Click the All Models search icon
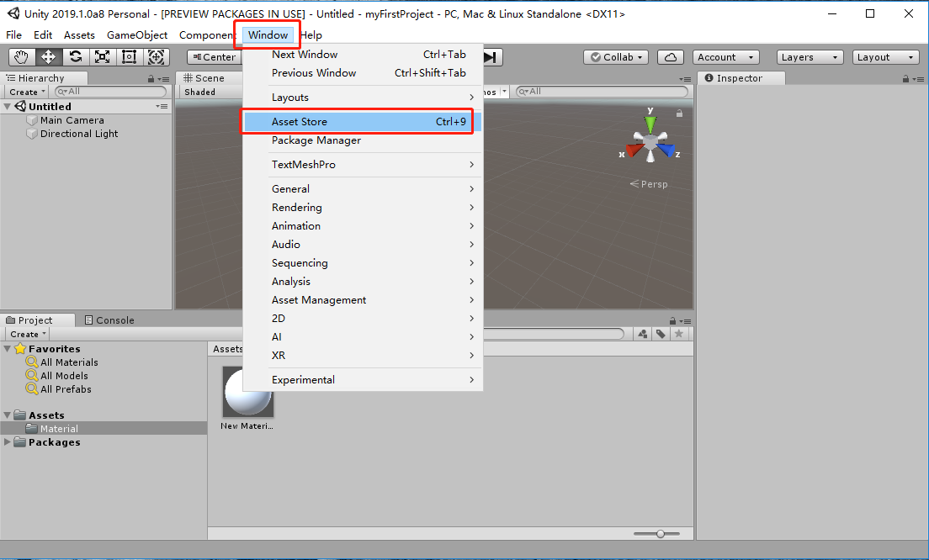The width and height of the screenshot is (929, 560). [x=32, y=375]
